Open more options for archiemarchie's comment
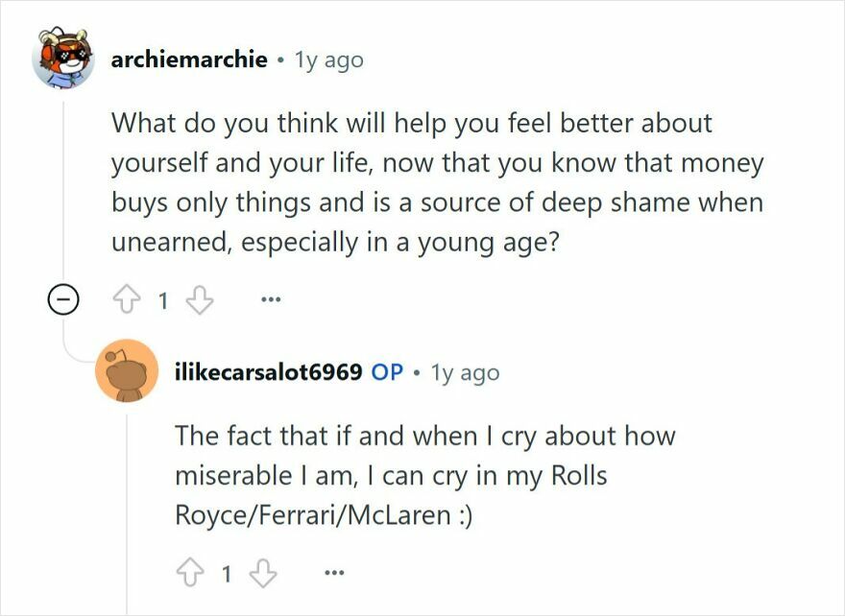 pos(271,299)
